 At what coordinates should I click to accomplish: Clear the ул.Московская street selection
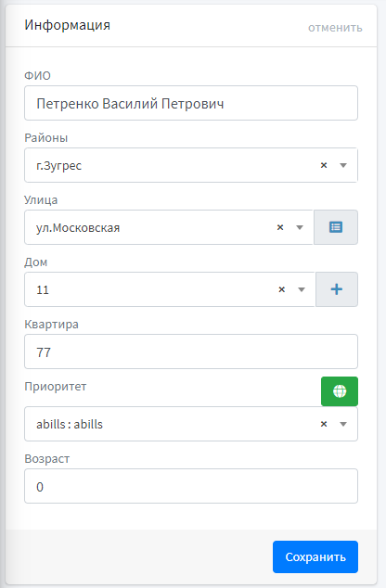pos(280,227)
